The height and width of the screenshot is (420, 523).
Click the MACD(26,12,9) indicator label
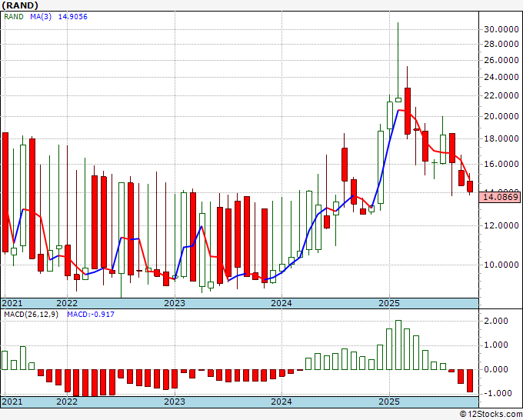click(x=31, y=315)
